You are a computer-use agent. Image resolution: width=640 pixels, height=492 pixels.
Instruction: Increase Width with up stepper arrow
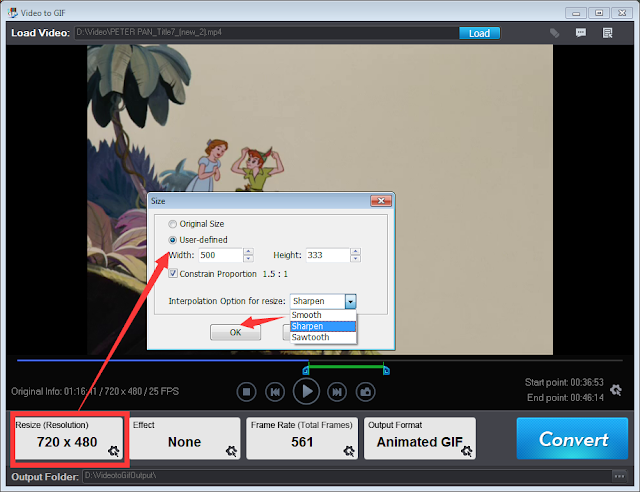248,252
